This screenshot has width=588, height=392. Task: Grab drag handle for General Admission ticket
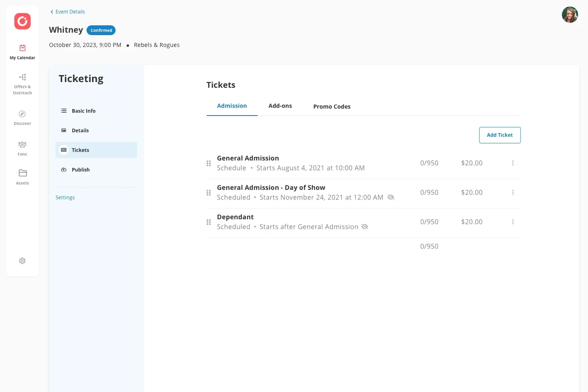[209, 163]
